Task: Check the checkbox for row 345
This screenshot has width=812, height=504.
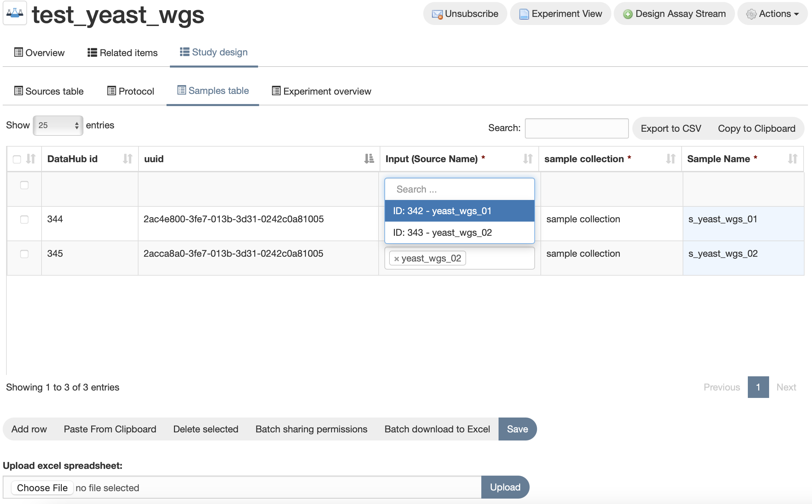Action: click(24, 254)
